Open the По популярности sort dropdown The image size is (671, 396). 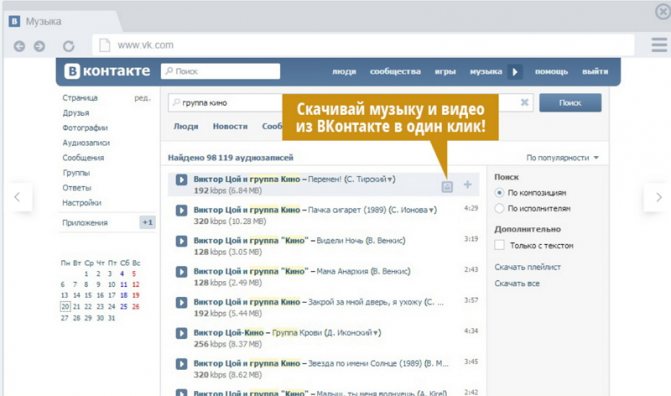(x=562, y=158)
